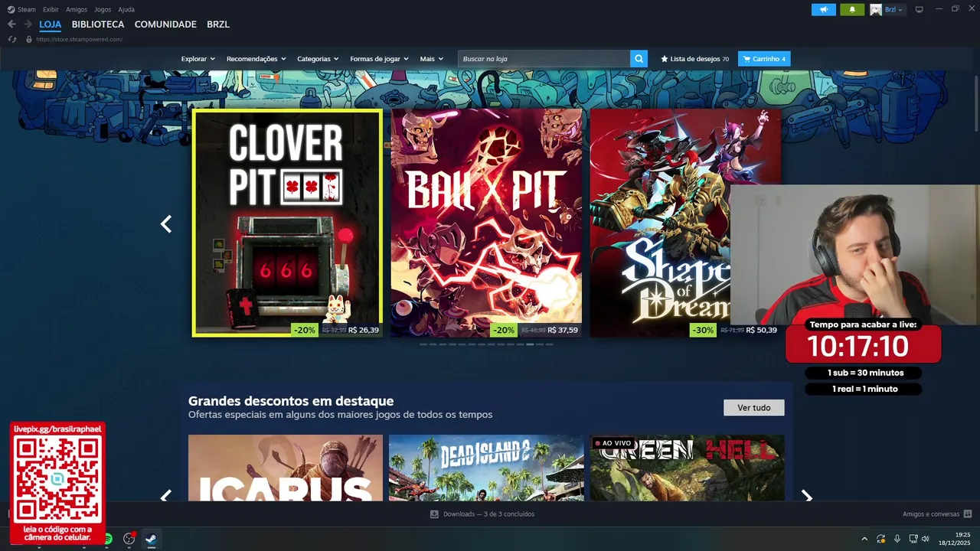Image resolution: width=980 pixels, height=551 pixels.
Task: Switch to the LOJA tab
Action: (51, 24)
